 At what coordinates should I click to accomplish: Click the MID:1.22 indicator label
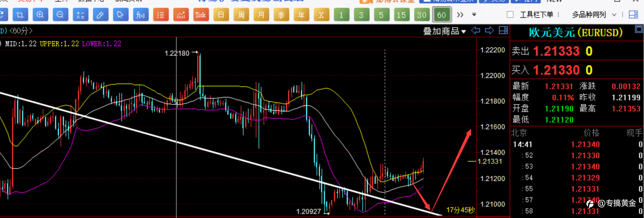click(21, 44)
